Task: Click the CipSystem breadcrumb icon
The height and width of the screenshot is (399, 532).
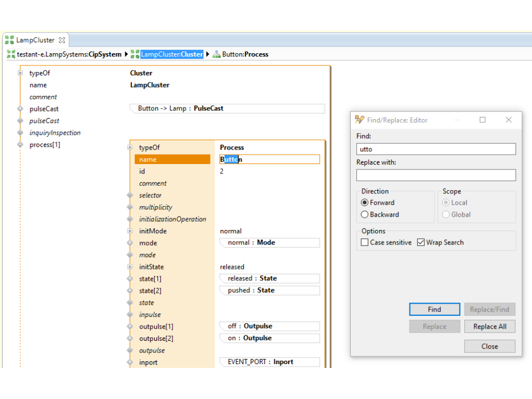Action: click(x=11, y=54)
